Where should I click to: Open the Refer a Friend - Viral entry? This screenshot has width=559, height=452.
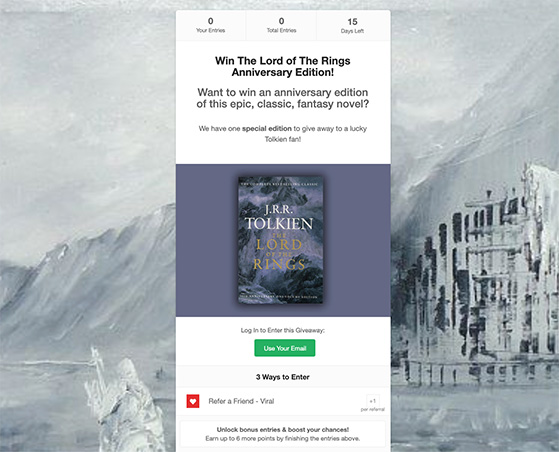[283, 401]
